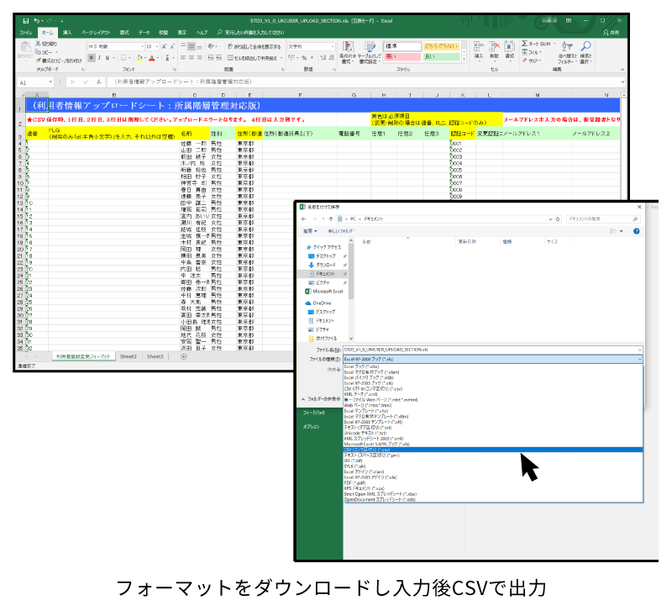This screenshot has height=616, width=672.
Task: Click the Fill Color icon in the ribbon
Action: point(139,57)
